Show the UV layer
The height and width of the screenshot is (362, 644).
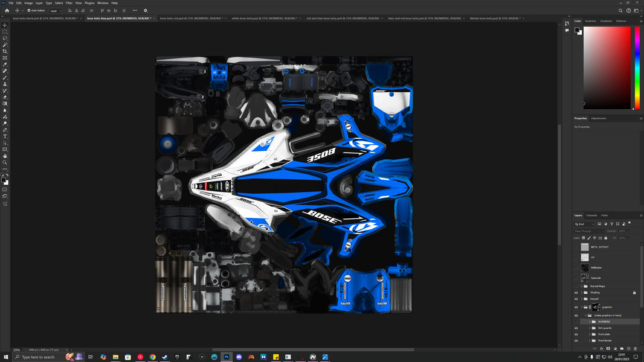coord(576,258)
